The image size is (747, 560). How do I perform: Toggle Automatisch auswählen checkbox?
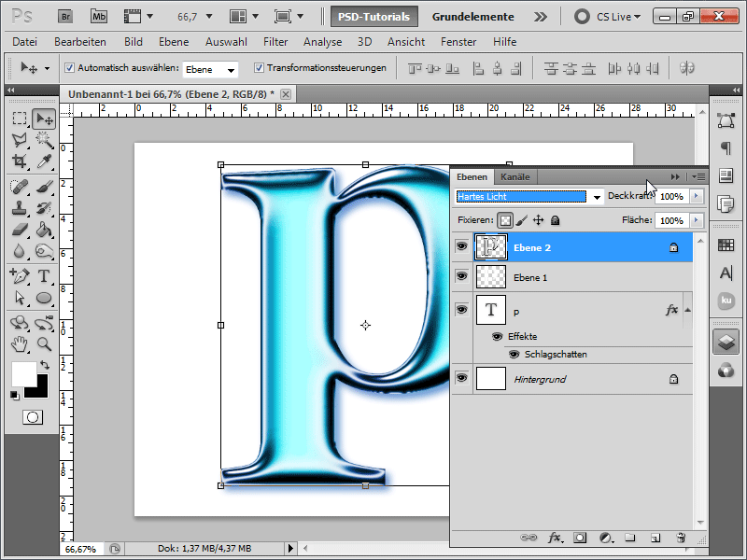(x=69, y=67)
